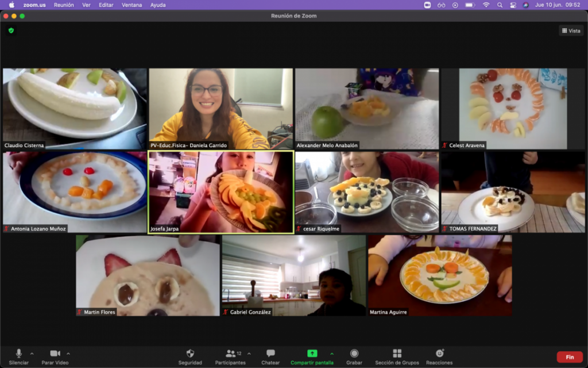Open the Ayuda menu

click(x=157, y=5)
